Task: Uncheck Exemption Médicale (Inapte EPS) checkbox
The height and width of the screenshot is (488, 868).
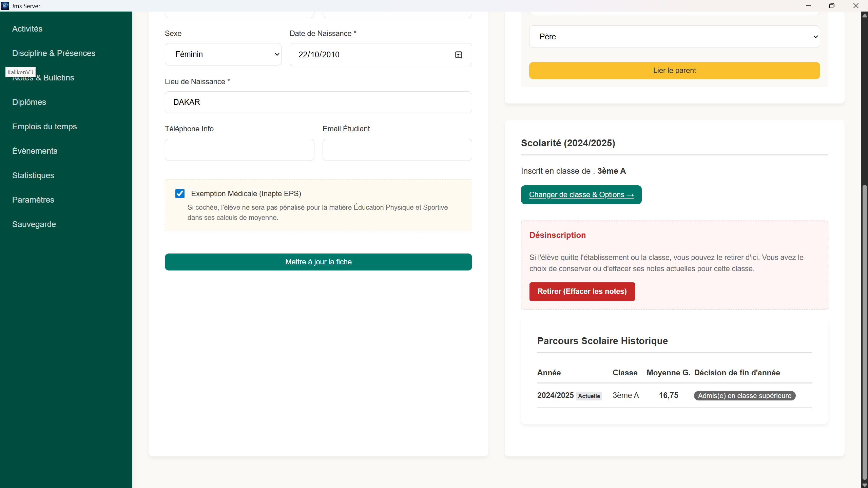Action: [180, 193]
